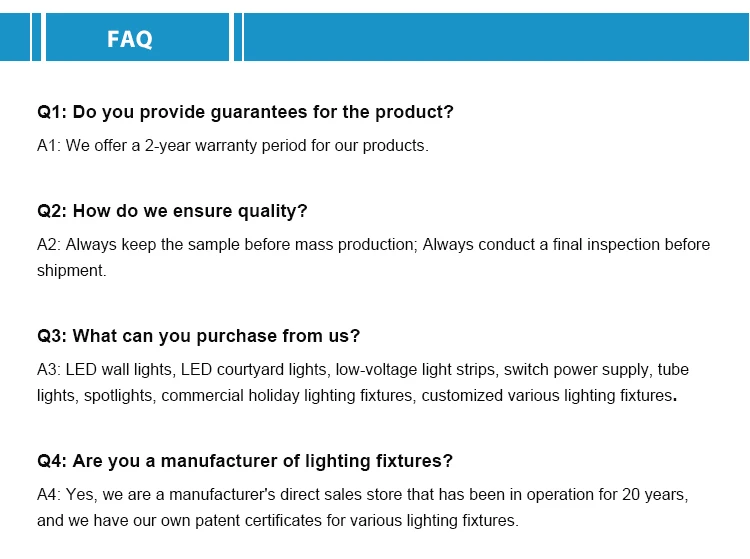Click 'low-voltage light strips' text in A3
Screen dimensions: 750x559
point(415,370)
